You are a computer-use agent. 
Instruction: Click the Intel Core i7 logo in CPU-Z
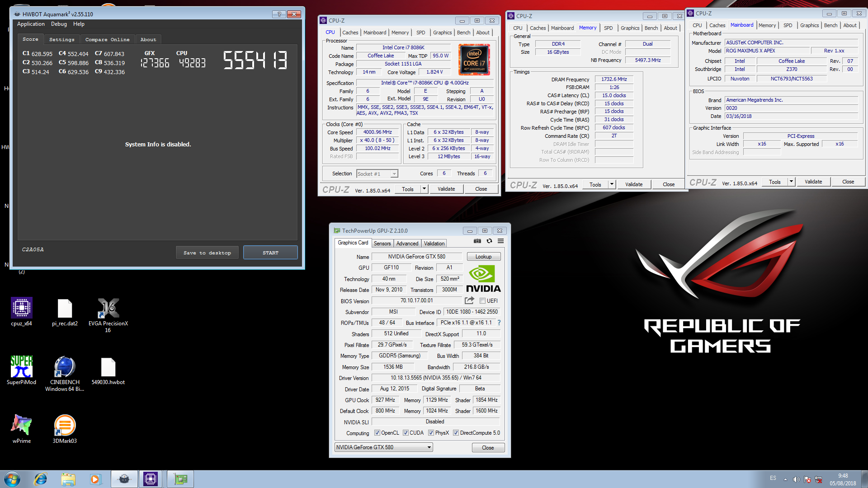(x=474, y=60)
